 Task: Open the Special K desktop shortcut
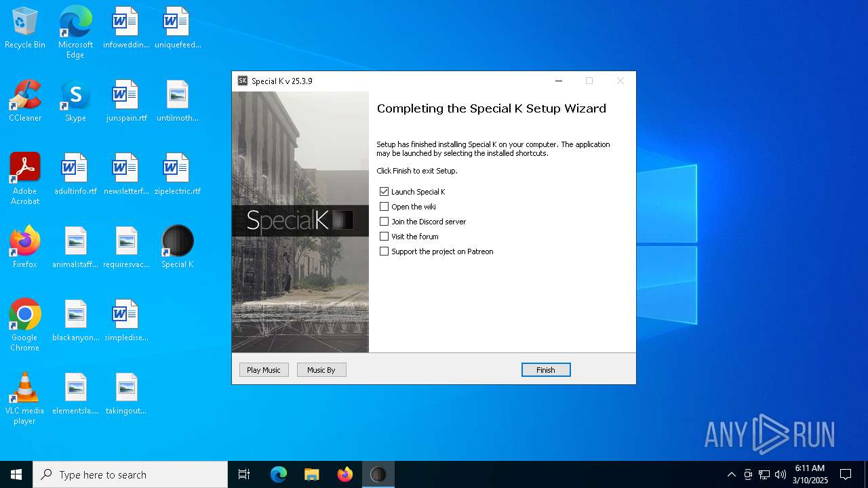178,248
